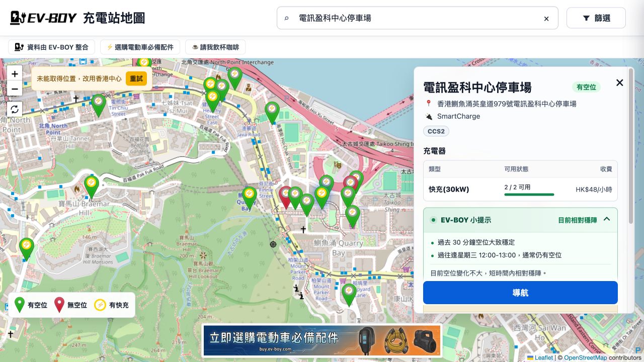This screenshot has height=362, width=644.
Task: Close the 電訊盈科中心停車場 detail panel
Action: [620, 82]
